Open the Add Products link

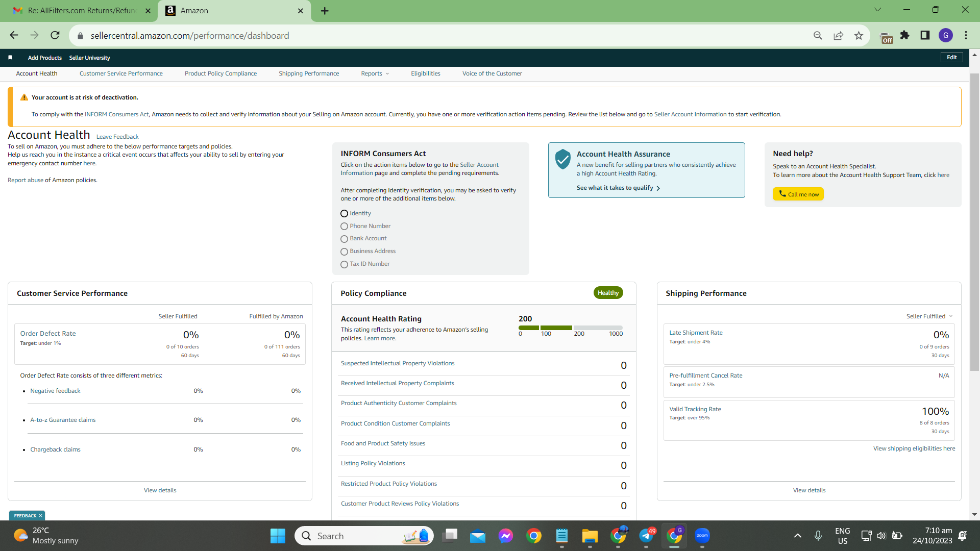click(45, 58)
